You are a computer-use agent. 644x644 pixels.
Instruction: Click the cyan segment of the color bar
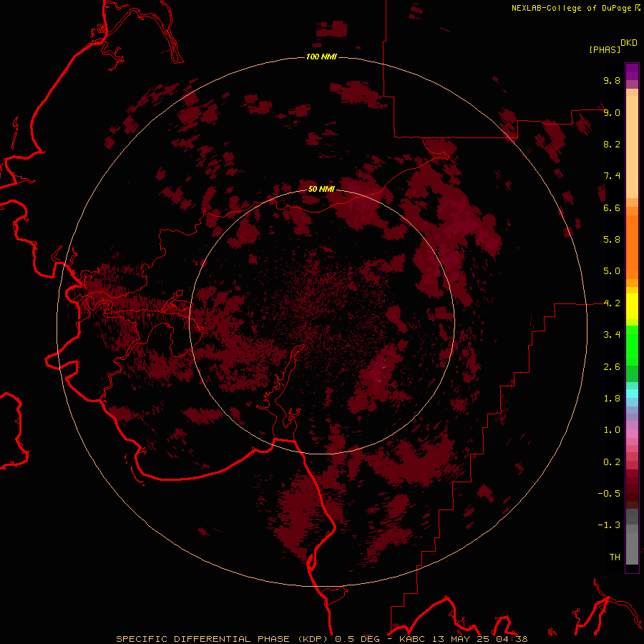pos(632,393)
